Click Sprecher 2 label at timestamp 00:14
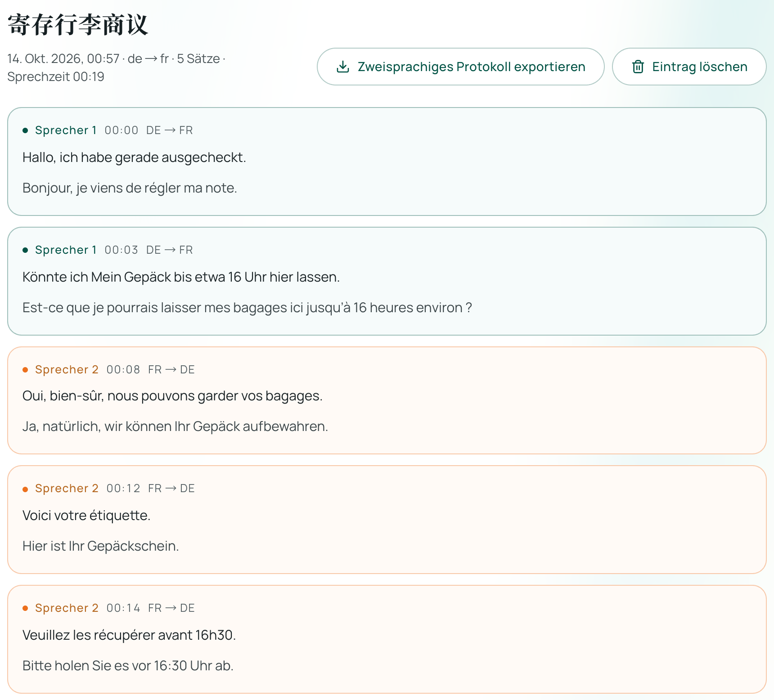The image size is (774, 700). (67, 608)
